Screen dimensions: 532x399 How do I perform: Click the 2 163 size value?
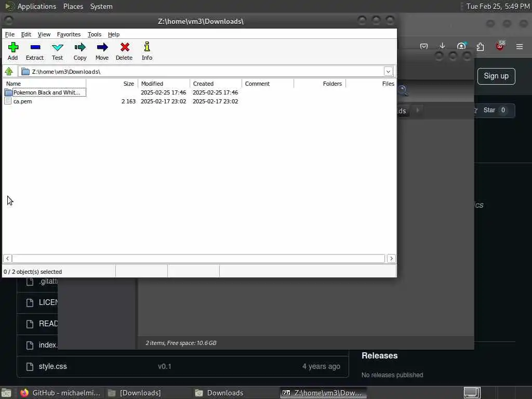pos(129,101)
